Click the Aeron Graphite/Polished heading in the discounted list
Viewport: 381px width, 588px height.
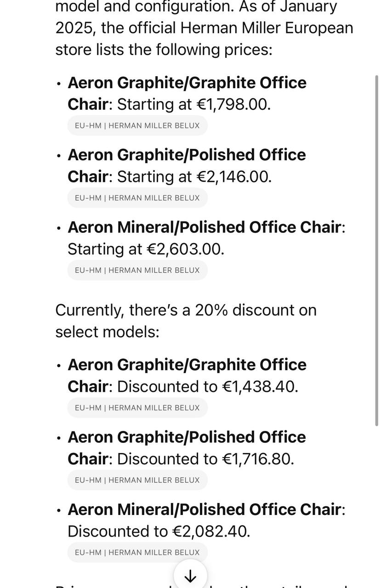tap(187, 437)
